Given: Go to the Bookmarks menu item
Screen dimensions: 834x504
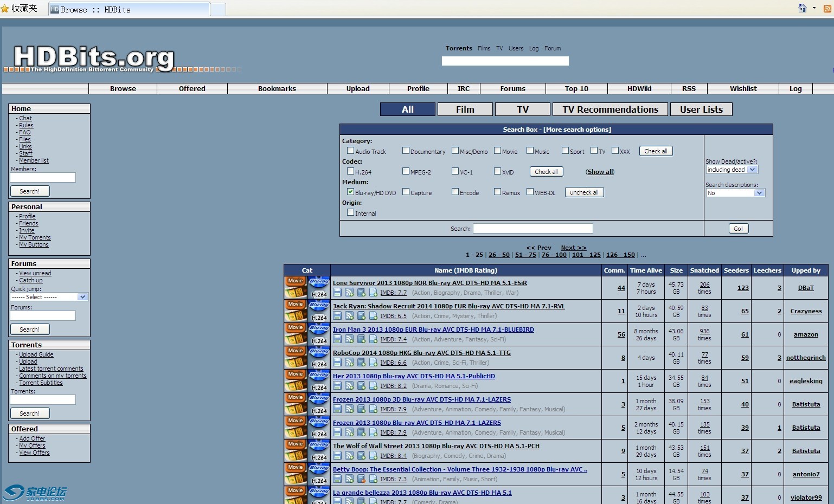Looking at the screenshot, I should (277, 89).
